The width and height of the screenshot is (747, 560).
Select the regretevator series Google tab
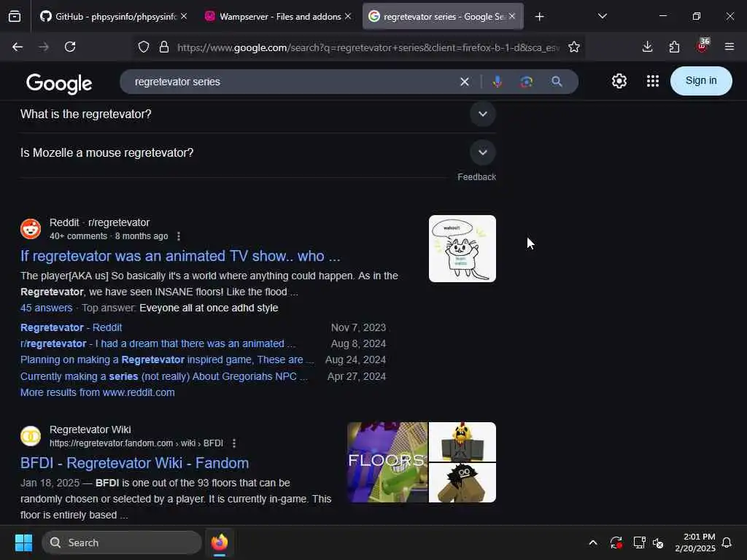pyautogui.click(x=438, y=17)
